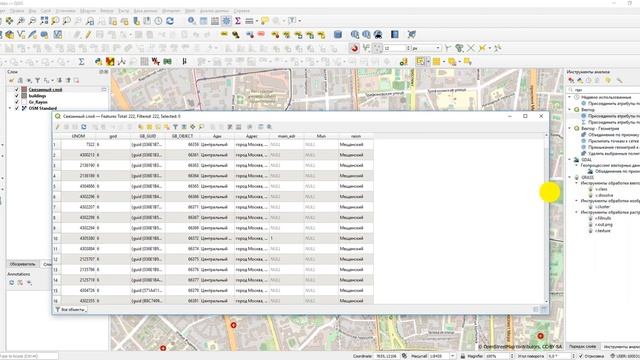Toggle the Отрисовка render checkbox in status bar
Image resolution: width=640 pixels, height=360 pixels.
(581, 356)
